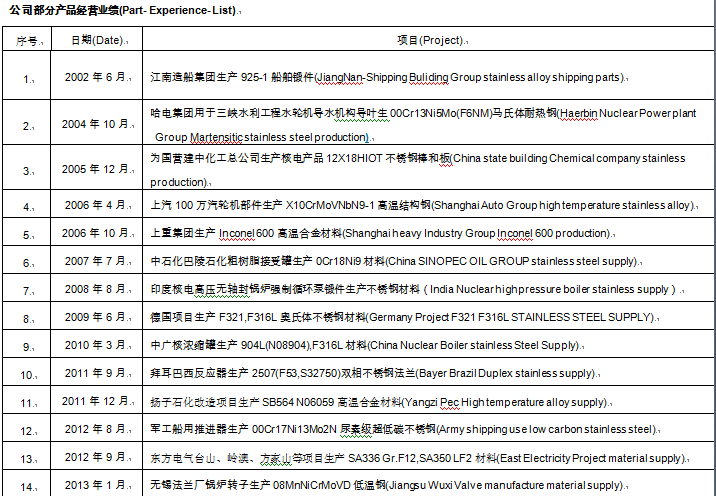The height and width of the screenshot is (496, 716).
Task: Click the 日期(Date) column header
Action: point(96,40)
